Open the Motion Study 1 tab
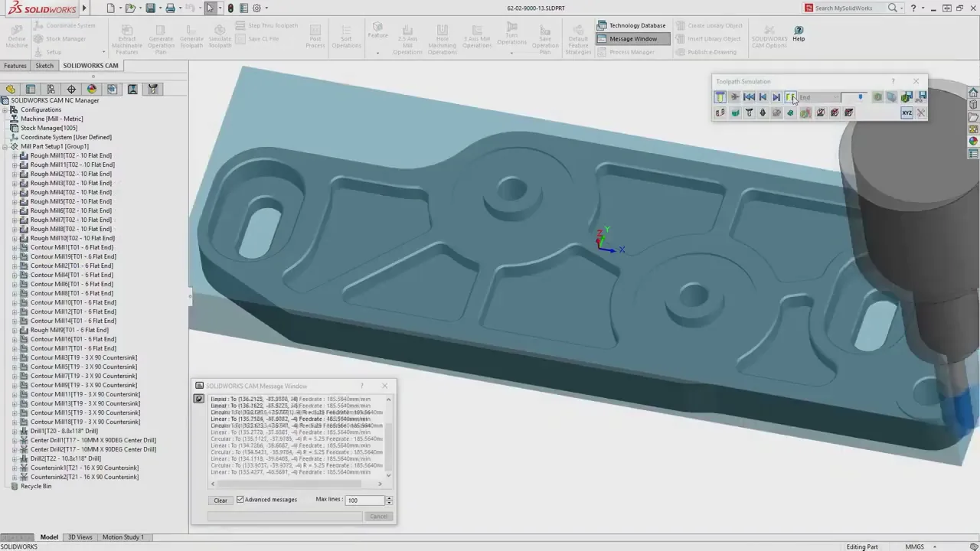Image resolution: width=980 pixels, height=551 pixels. coord(122,537)
